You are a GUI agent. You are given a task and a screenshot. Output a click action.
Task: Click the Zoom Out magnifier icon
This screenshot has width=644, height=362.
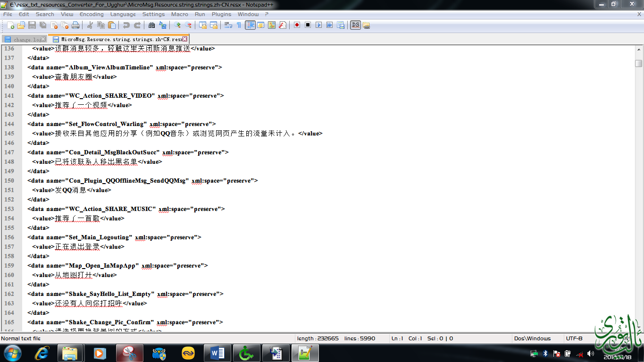[x=188, y=25]
